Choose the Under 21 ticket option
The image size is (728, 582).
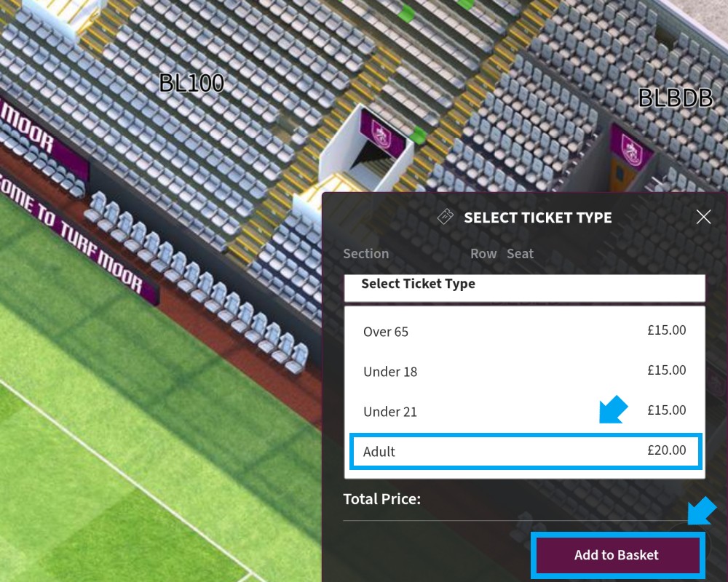point(525,411)
